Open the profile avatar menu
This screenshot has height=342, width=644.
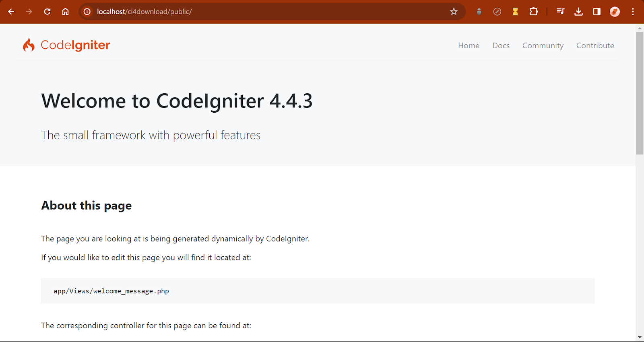pyautogui.click(x=615, y=12)
